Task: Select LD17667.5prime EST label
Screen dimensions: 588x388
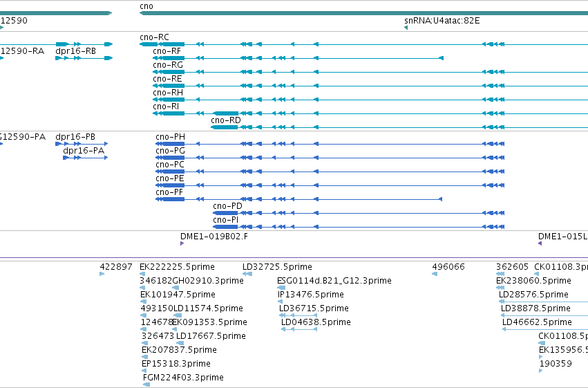Action: (211, 337)
